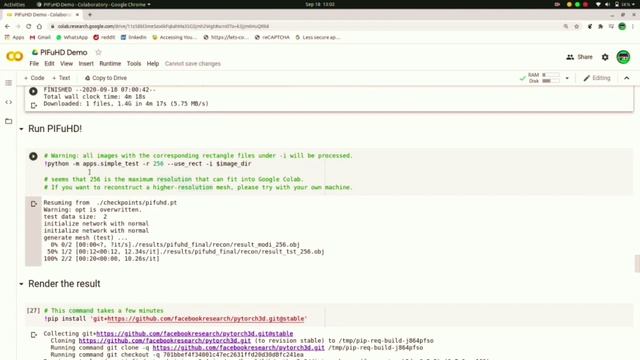The image size is (640, 360).
Task: Add a new Code cell
Action: coord(34,78)
